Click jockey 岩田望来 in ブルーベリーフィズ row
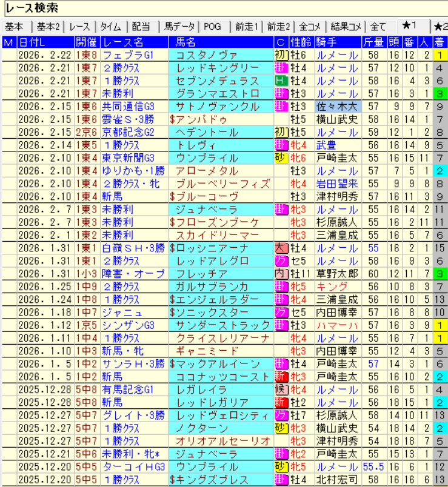The width and height of the screenshot is (448, 487). (336, 184)
